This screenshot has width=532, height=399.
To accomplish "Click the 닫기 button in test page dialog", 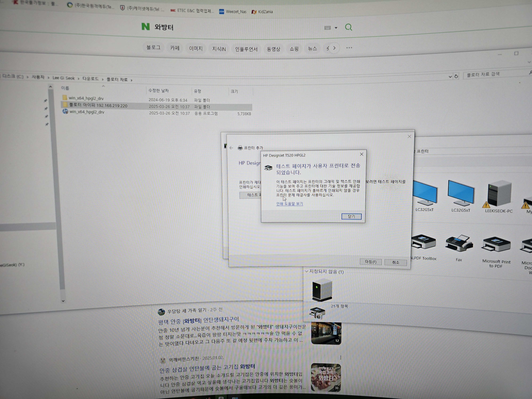I will [351, 216].
